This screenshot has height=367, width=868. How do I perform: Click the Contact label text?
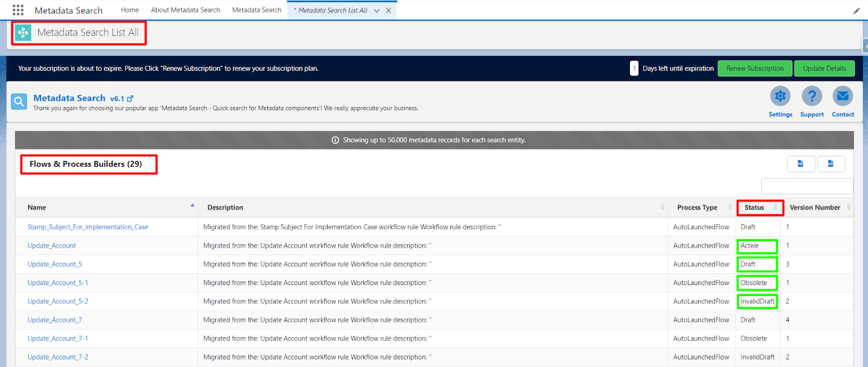(x=843, y=115)
